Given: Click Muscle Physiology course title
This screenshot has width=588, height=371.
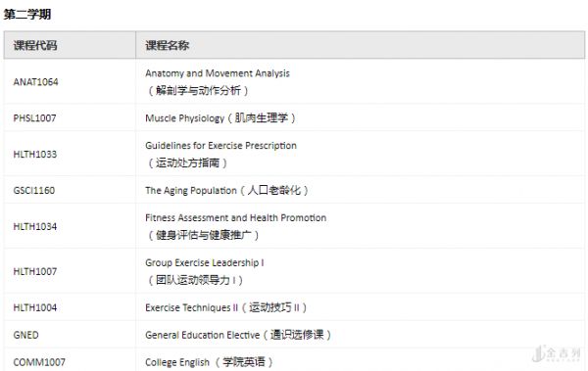Looking at the screenshot, I should pos(184,118).
